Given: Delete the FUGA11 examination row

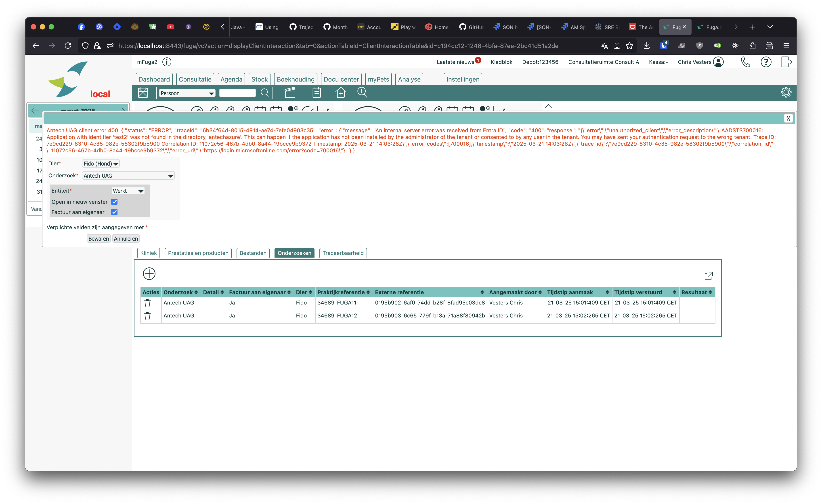Looking at the screenshot, I should 147,303.
